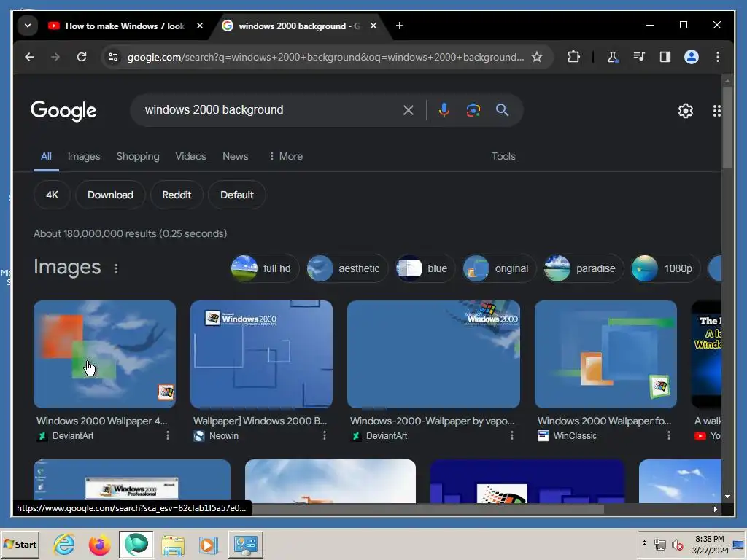The height and width of the screenshot is (560, 747).
Task: Open the tab search dropdown arrow
Action: (28, 26)
